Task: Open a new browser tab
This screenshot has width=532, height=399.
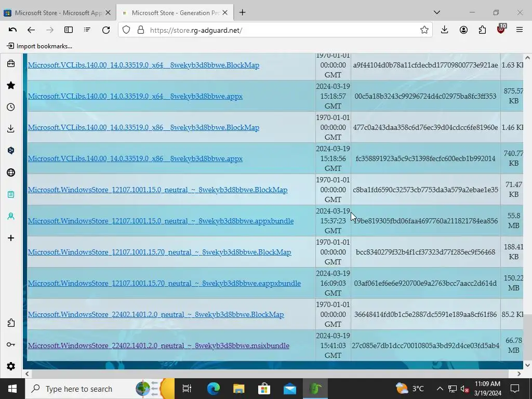Action: [x=242, y=12]
